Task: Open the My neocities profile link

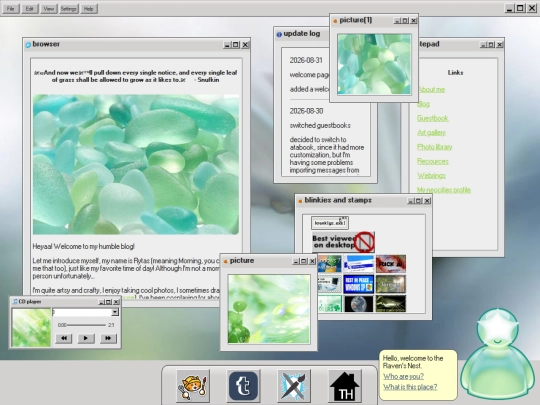Action: (444, 190)
